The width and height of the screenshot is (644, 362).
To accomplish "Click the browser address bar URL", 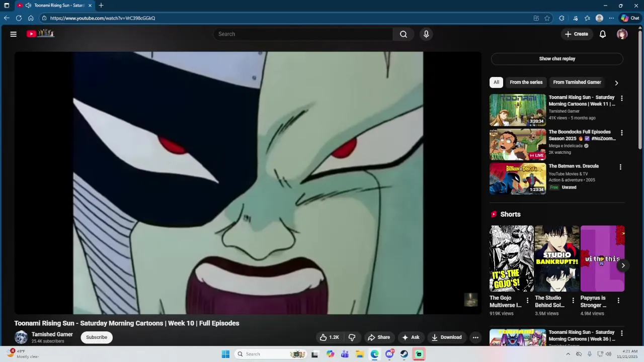I will 103,18.
